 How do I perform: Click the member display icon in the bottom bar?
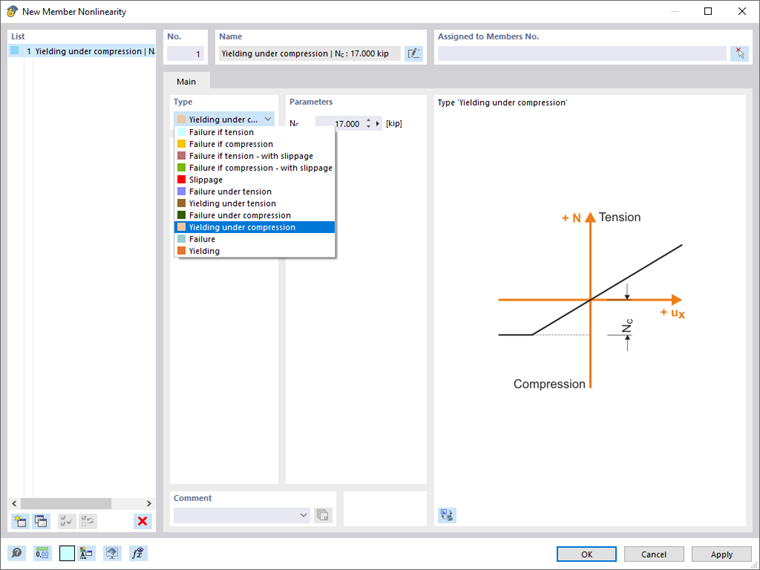86,553
